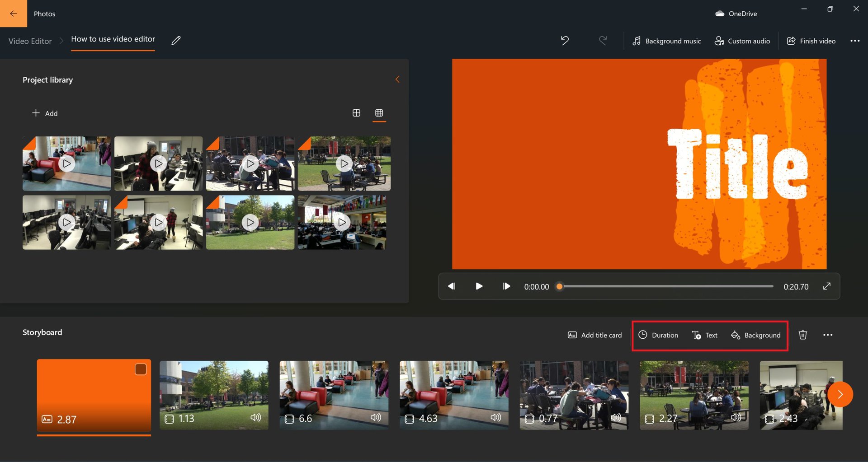Select library clip of outdoor patio table group
The width and height of the screenshot is (868, 462).
pos(250,163)
